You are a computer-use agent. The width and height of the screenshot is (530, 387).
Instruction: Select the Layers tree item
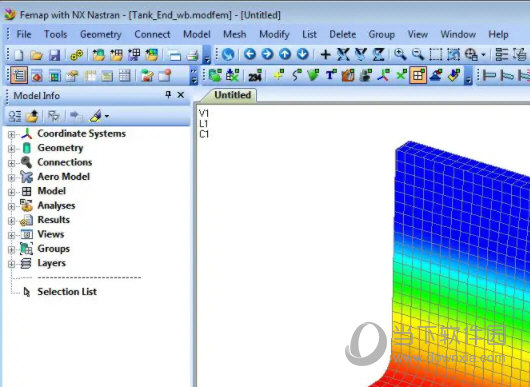(51, 263)
